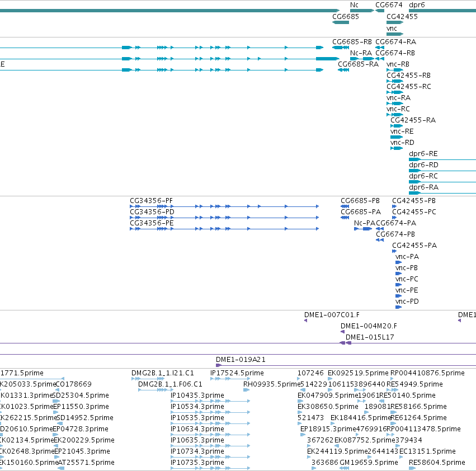Click EST label RH09935.5prime
476x471 pixels.
(272, 384)
